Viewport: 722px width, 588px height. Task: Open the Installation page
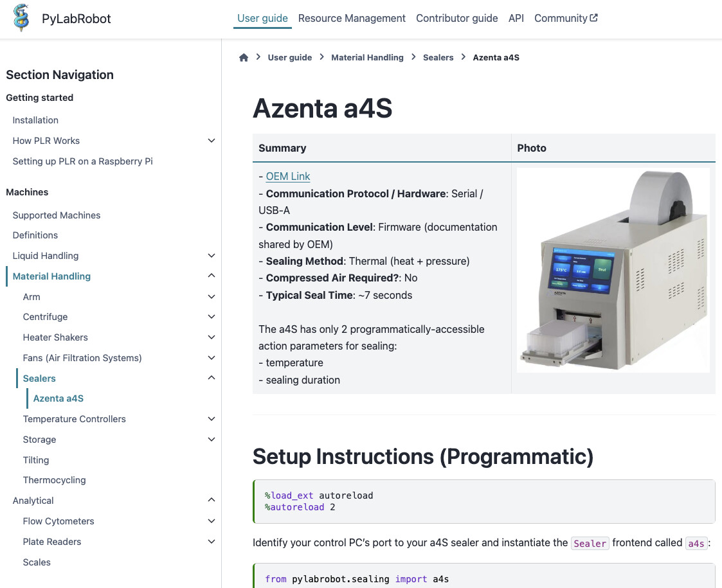pyautogui.click(x=35, y=120)
